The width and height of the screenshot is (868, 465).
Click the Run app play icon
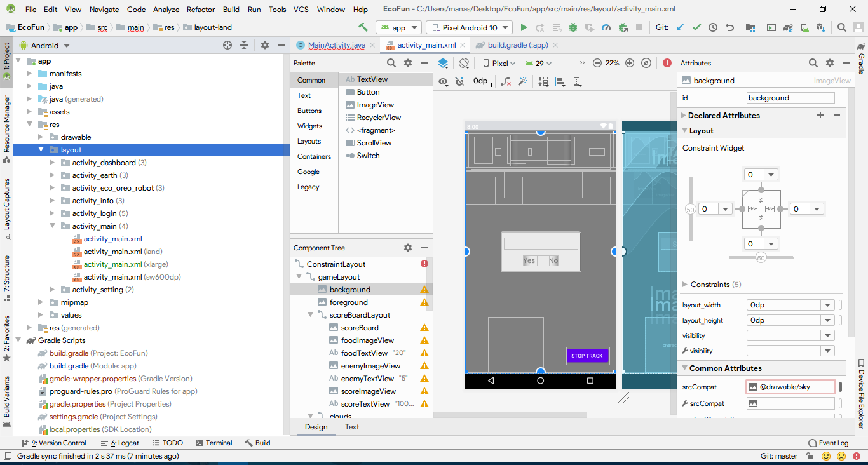[x=524, y=27]
